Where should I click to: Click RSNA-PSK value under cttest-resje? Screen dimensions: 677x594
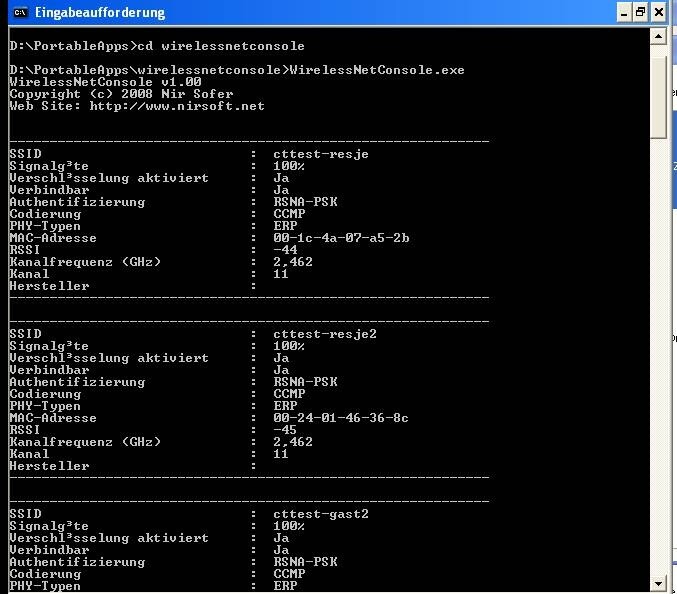[305, 202]
